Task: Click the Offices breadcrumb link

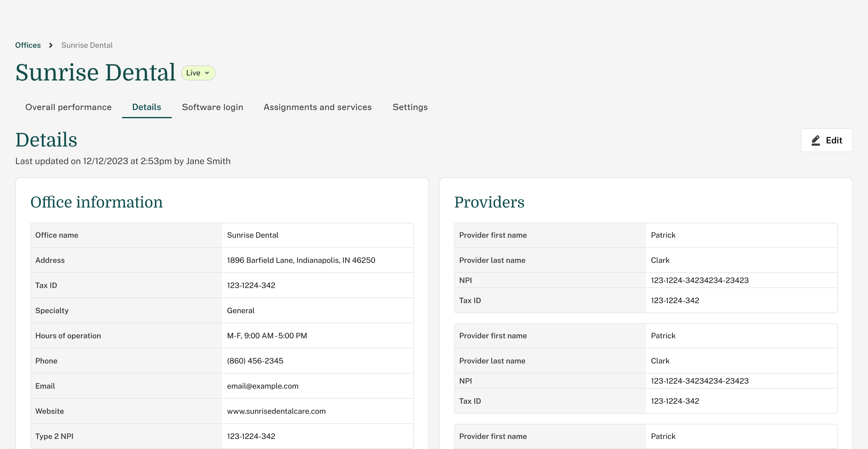Action: click(28, 45)
